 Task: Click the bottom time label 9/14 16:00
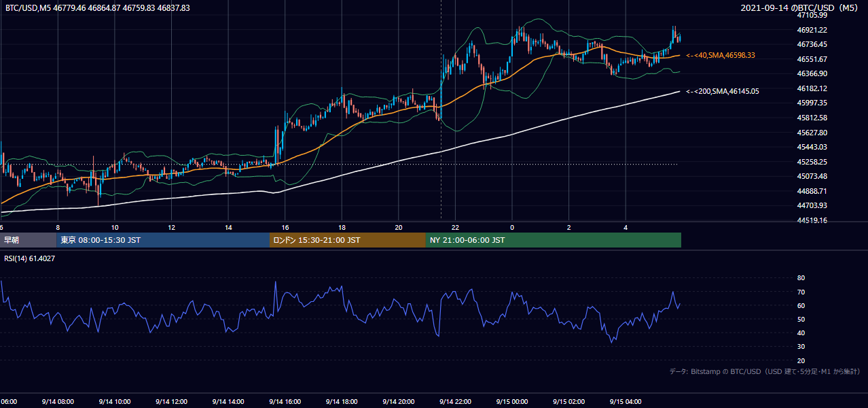pyautogui.click(x=285, y=402)
